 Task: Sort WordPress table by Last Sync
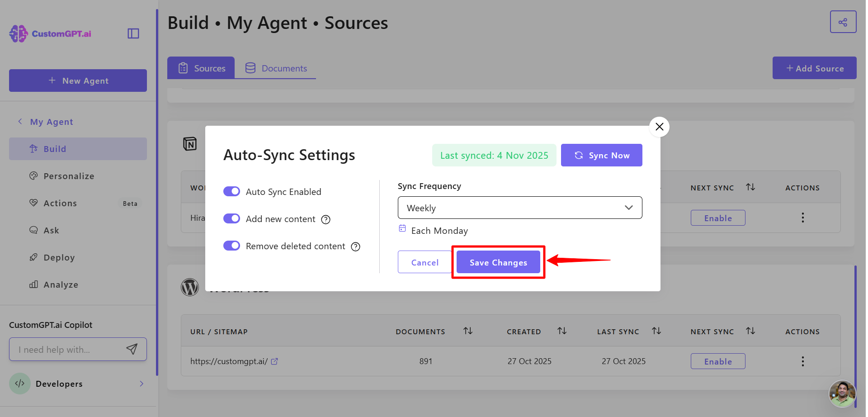click(656, 331)
